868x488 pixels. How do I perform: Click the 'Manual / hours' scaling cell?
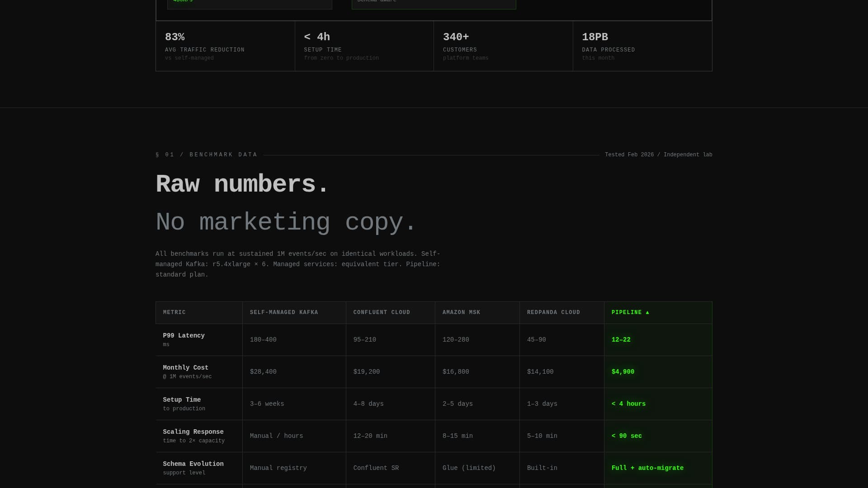pos(294,436)
